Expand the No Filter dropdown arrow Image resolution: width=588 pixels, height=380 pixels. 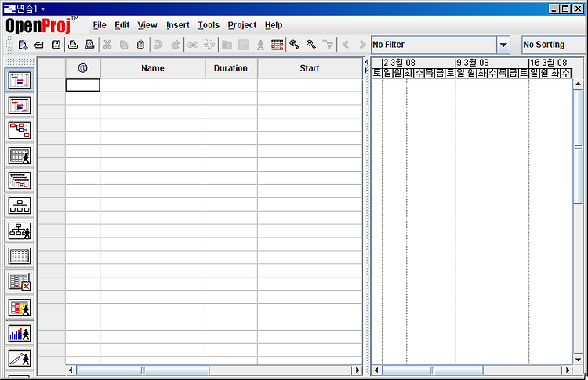(503, 45)
